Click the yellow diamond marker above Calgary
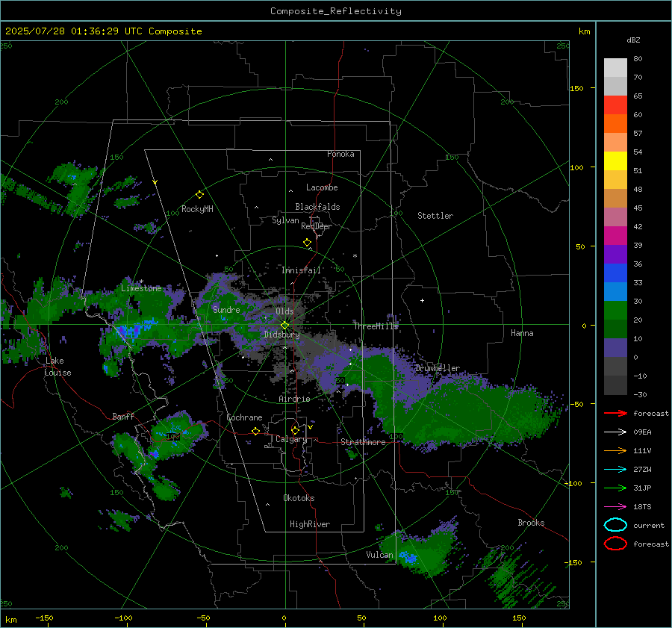The width and height of the screenshot is (672, 628). click(295, 430)
